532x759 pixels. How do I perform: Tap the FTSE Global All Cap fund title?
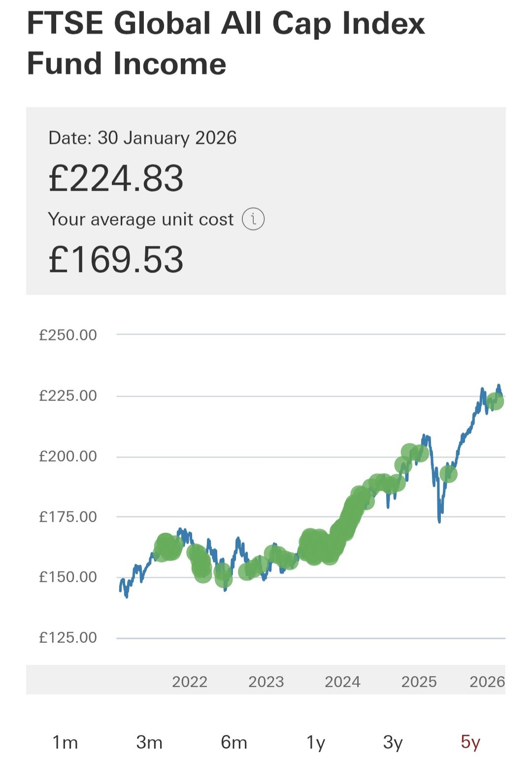tap(226, 43)
